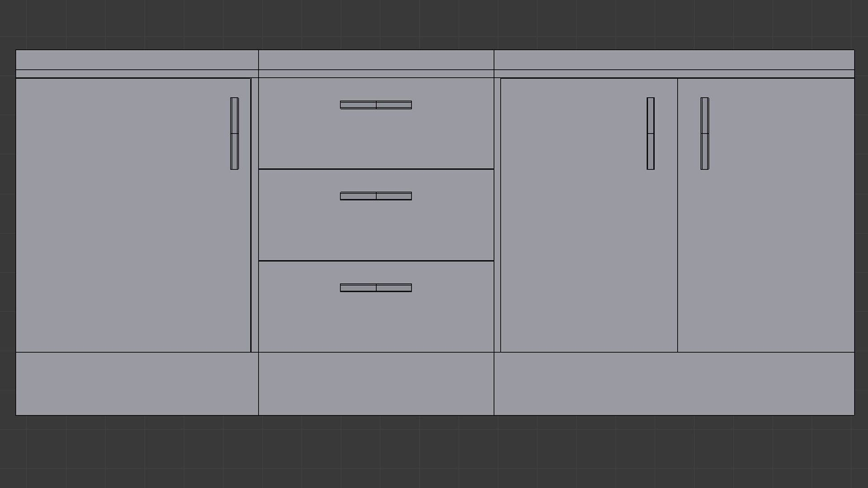The height and width of the screenshot is (488, 868).
Task: Select the vertical handle on left cabinet door
Action: 235,133
